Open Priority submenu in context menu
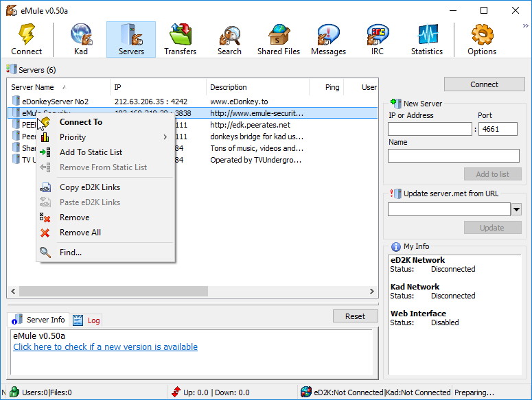This screenshot has height=400, width=532. coord(106,137)
